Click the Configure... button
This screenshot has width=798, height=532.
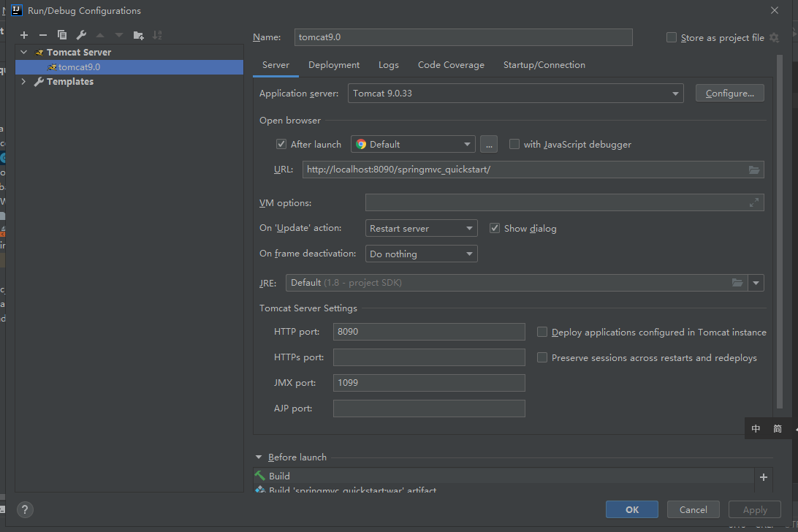(x=729, y=94)
